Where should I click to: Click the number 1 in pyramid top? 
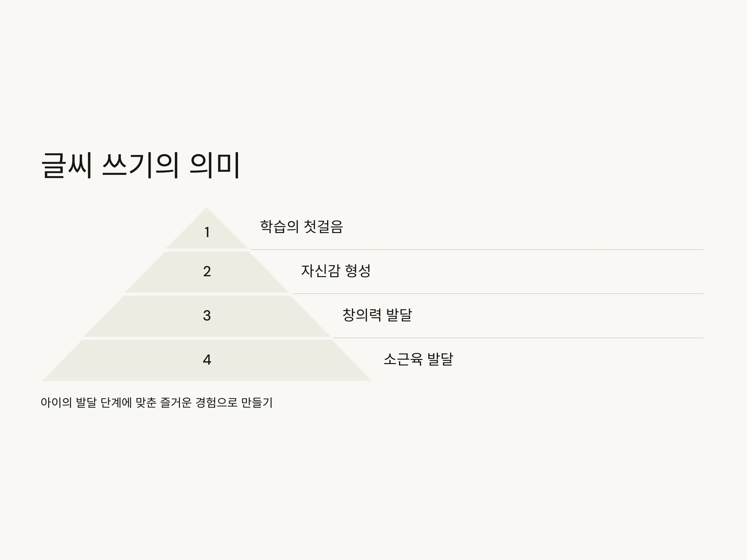(207, 232)
